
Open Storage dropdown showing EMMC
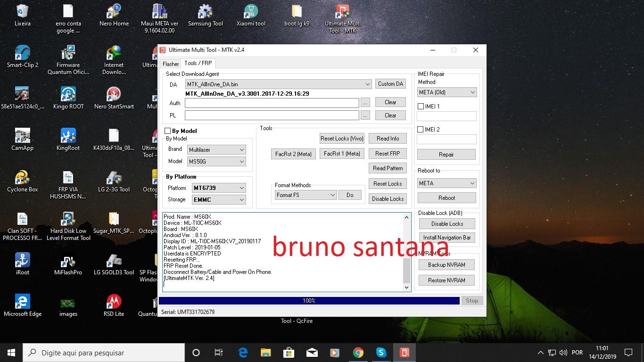[219, 199]
